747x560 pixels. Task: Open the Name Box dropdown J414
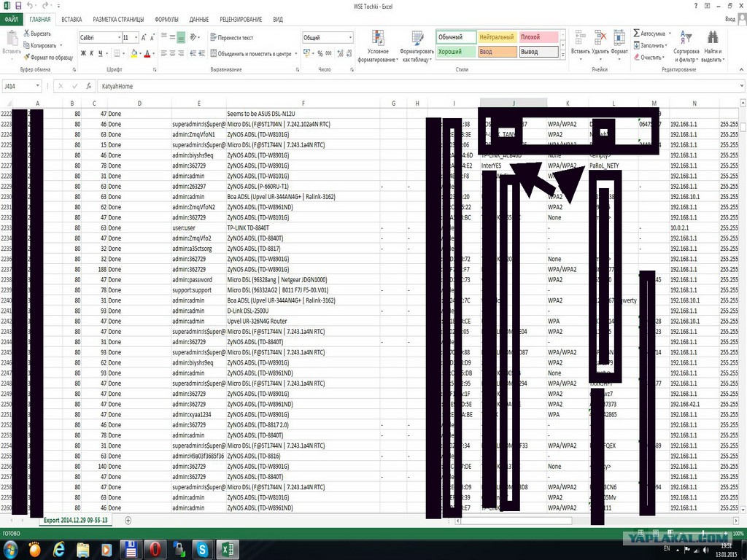pyautogui.click(x=37, y=86)
